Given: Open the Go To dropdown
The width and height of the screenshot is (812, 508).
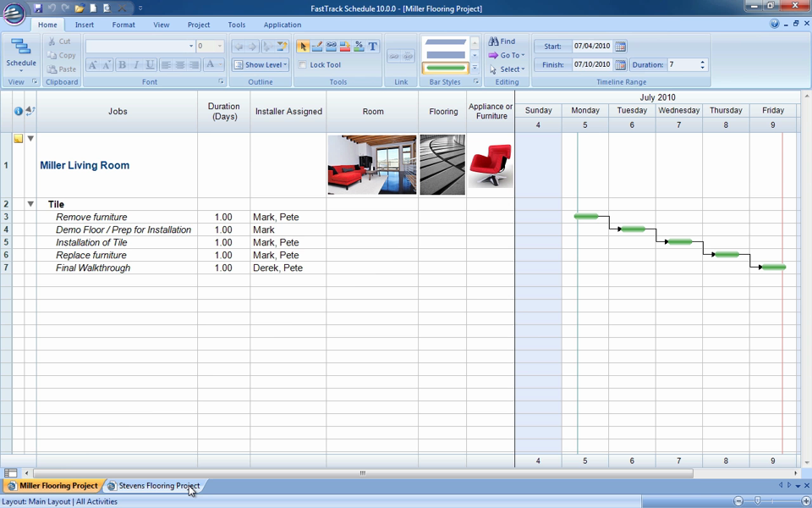Looking at the screenshot, I should [x=507, y=55].
